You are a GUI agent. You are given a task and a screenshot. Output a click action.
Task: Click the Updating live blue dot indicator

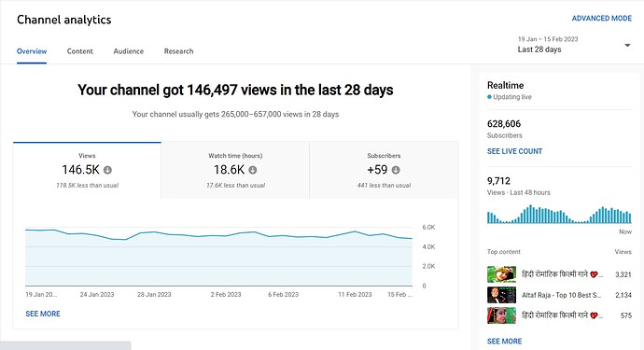pyautogui.click(x=489, y=97)
